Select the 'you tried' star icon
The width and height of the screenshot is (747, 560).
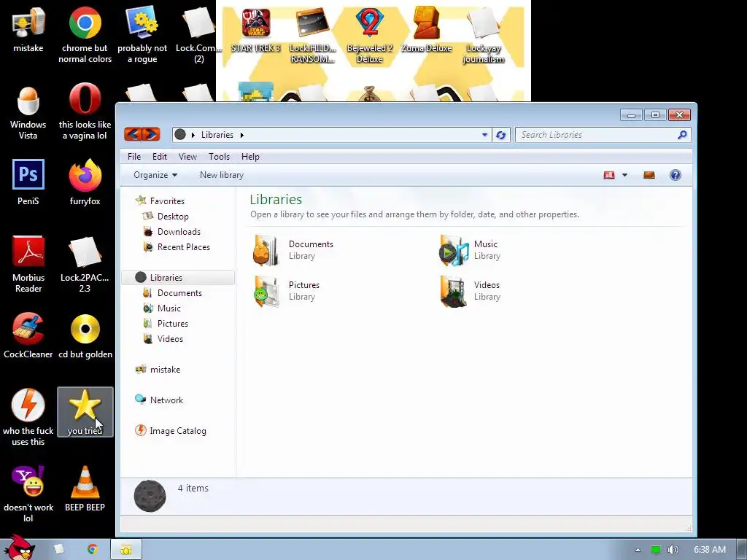click(85, 412)
